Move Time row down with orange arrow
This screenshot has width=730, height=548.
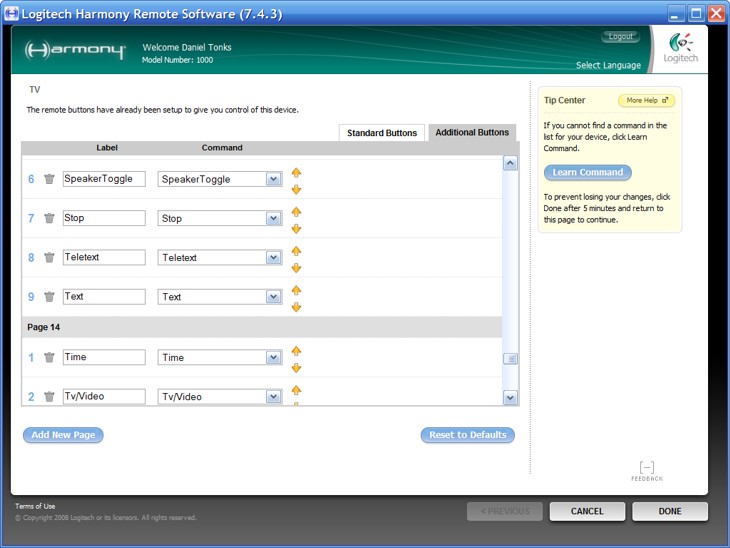pyautogui.click(x=296, y=368)
